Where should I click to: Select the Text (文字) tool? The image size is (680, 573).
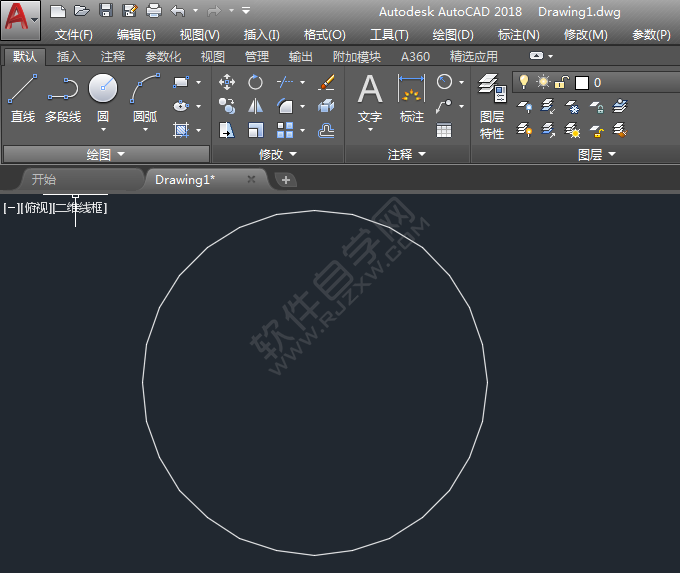click(x=370, y=98)
